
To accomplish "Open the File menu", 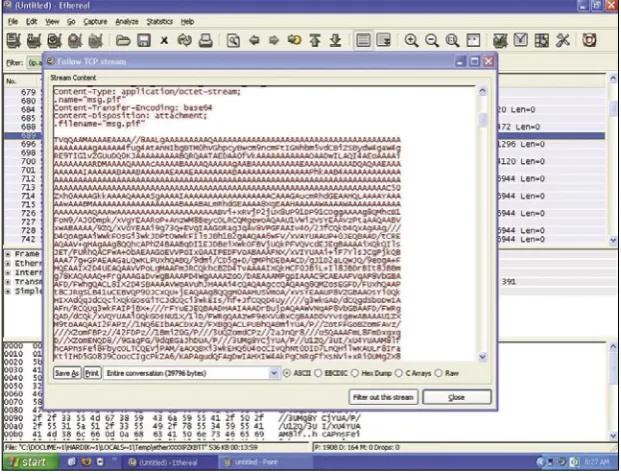I will [13, 22].
